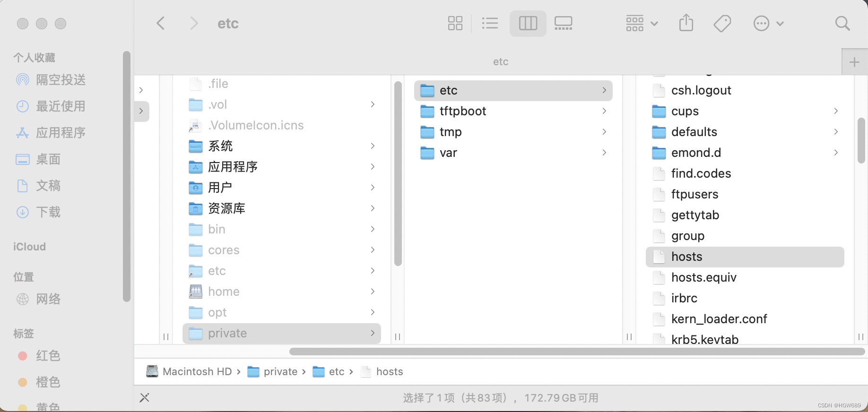Expand emond.d folder chevron

point(836,153)
